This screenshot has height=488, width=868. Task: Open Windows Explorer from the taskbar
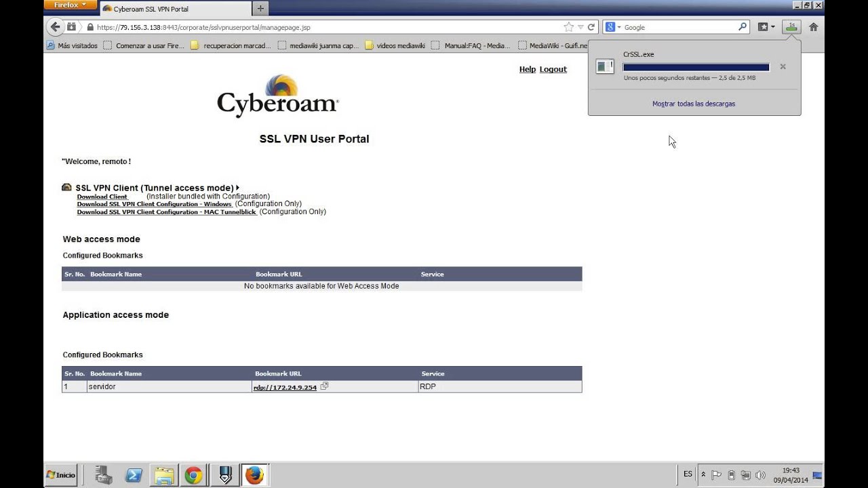[163, 475]
